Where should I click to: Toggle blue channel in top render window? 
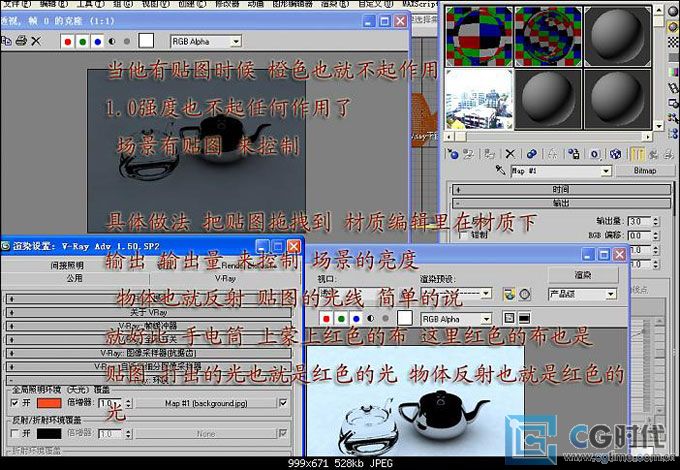tap(95, 41)
